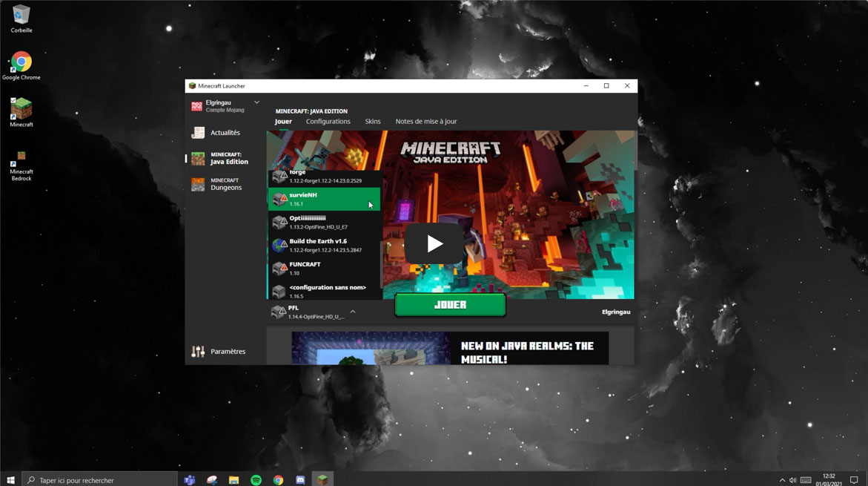Click the green JOUER button

(x=450, y=305)
